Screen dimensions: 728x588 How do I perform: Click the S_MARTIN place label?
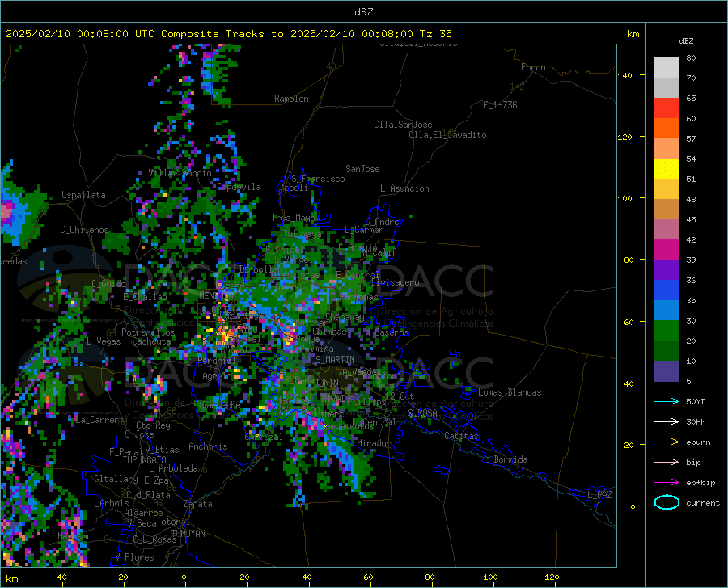tap(335, 360)
